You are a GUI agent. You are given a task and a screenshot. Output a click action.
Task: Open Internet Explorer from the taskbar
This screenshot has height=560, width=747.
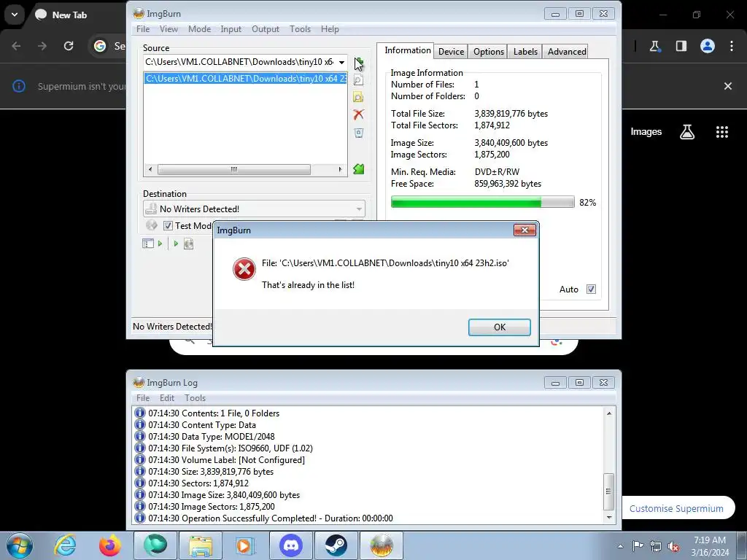coord(65,545)
